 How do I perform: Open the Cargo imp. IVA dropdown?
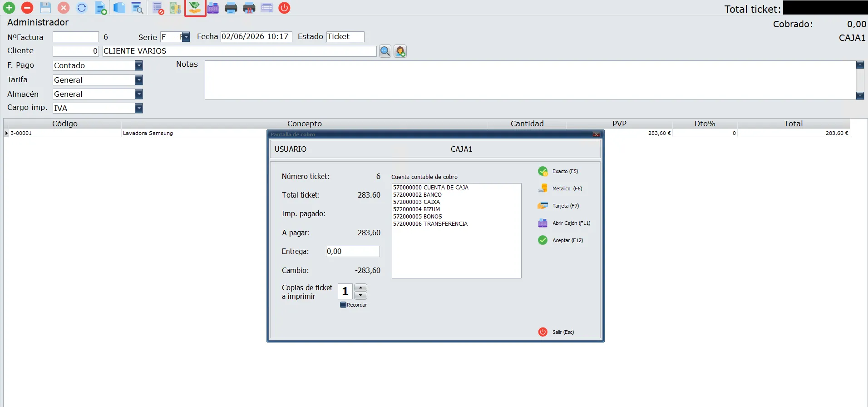(x=138, y=108)
